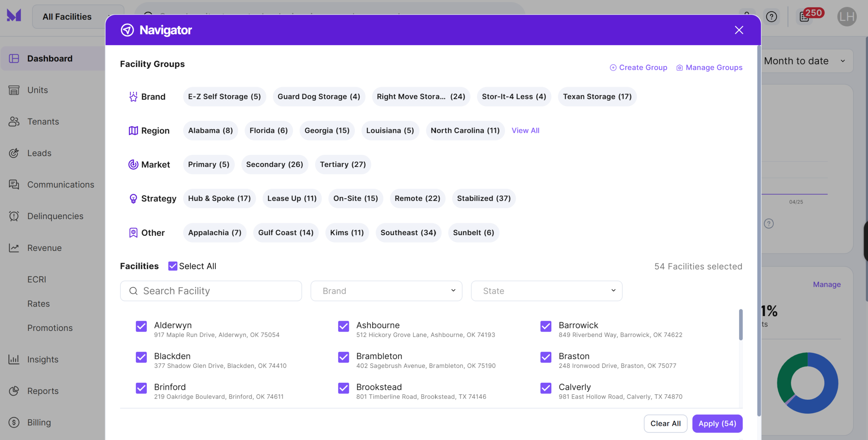The width and height of the screenshot is (868, 440).
Task: Go to the Insights menu item
Action: click(43, 359)
